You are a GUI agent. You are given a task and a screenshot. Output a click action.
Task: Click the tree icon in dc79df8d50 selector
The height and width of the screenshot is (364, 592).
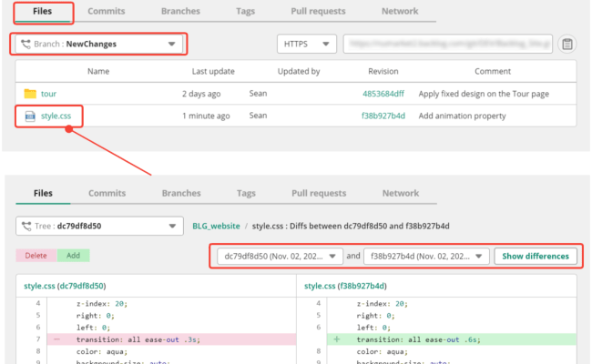[x=26, y=227]
